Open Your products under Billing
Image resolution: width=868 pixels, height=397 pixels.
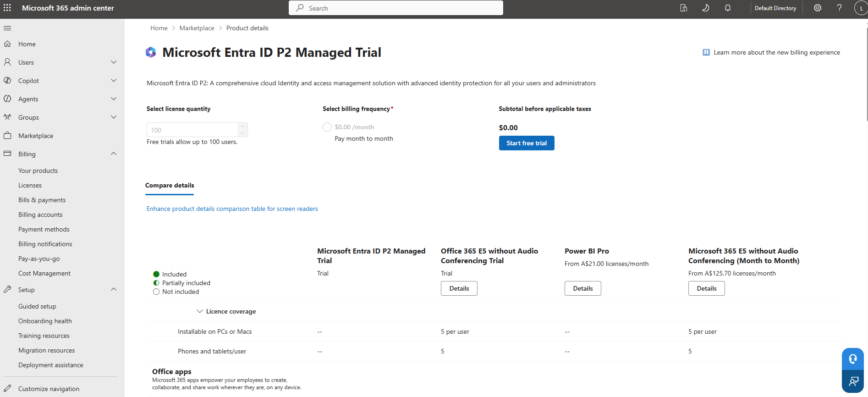tap(38, 171)
